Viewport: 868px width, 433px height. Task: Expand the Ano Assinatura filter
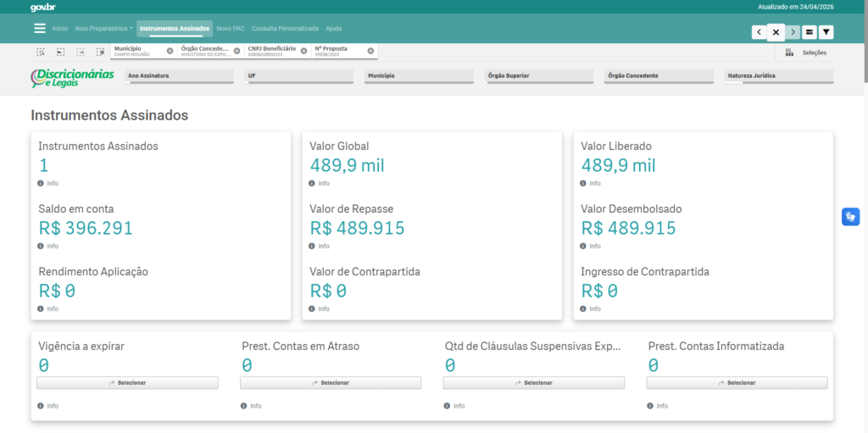click(180, 76)
